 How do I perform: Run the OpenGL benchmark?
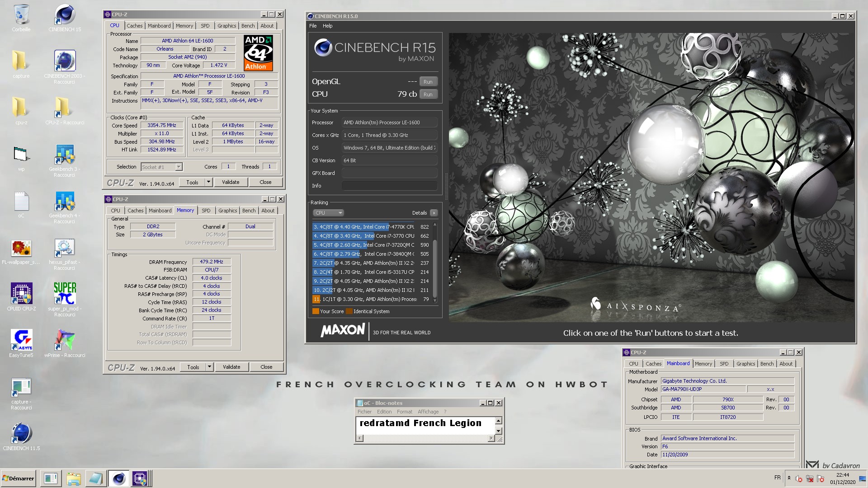click(x=428, y=82)
